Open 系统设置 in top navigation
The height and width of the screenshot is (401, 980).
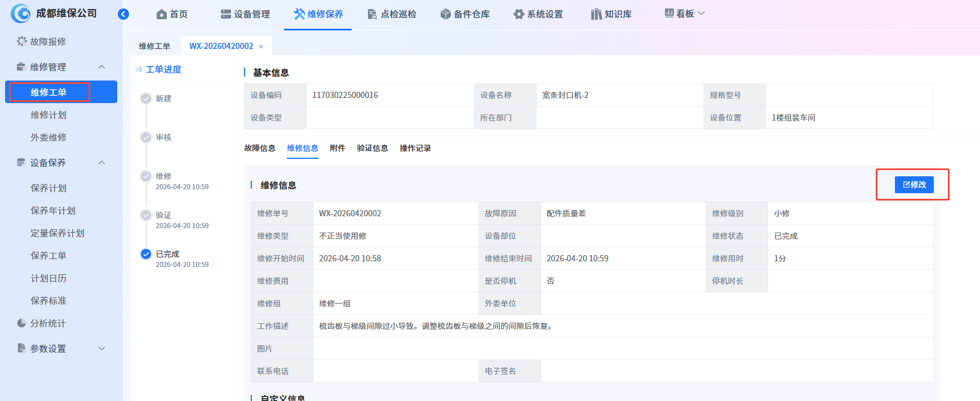(x=545, y=14)
